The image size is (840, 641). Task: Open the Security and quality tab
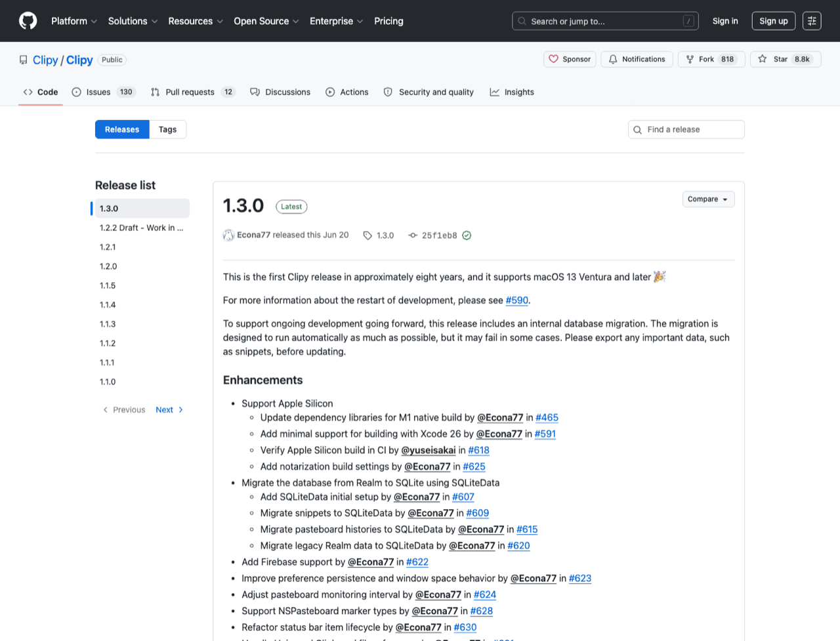429,92
